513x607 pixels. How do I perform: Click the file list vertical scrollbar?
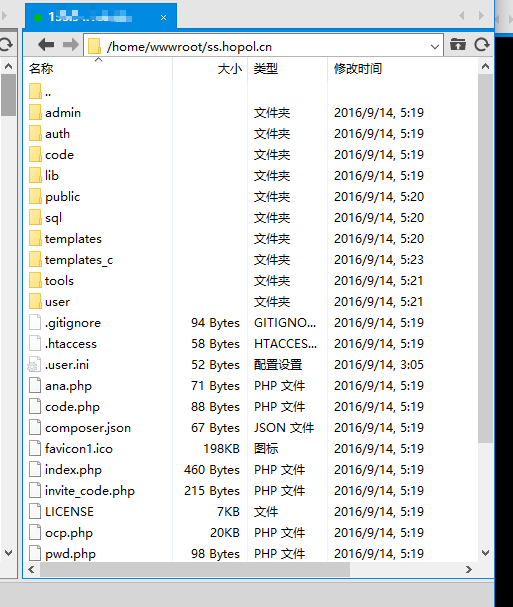(x=485, y=259)
